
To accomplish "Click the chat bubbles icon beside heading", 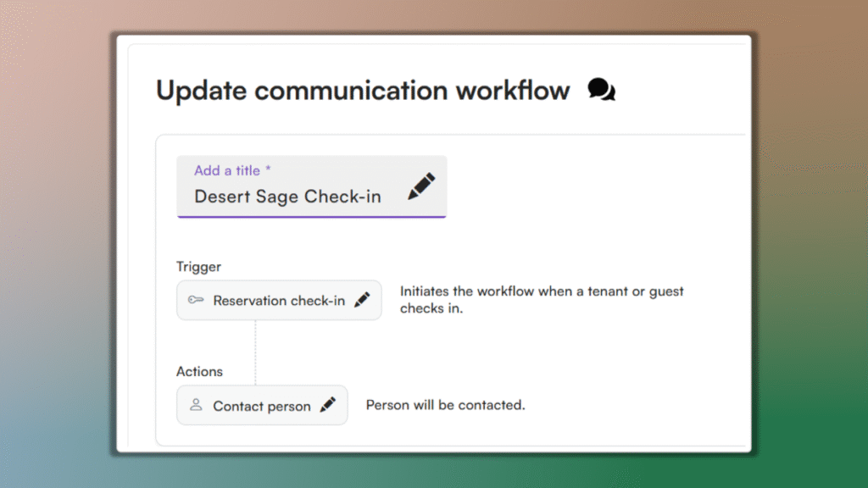I will [602, 90].
